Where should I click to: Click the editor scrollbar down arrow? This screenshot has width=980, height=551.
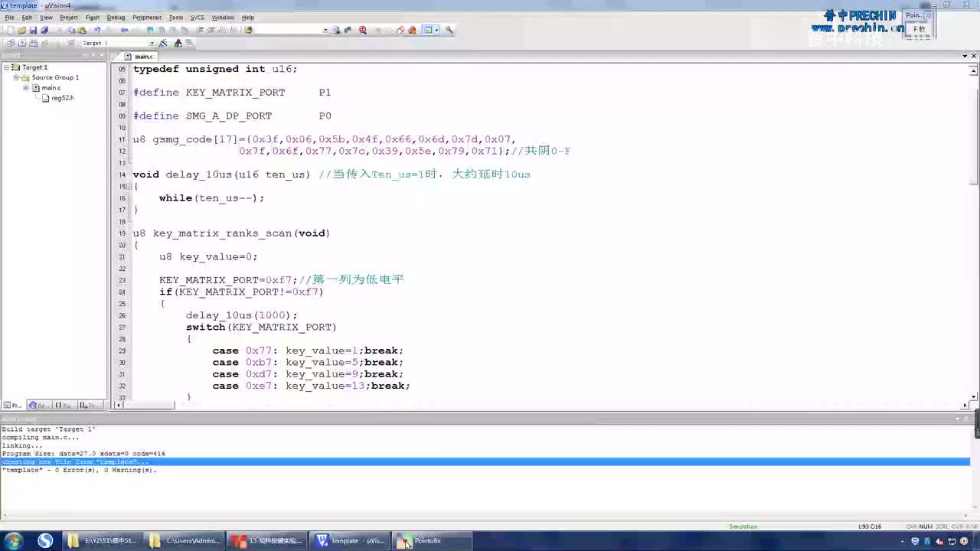click(x=974, y=396)
